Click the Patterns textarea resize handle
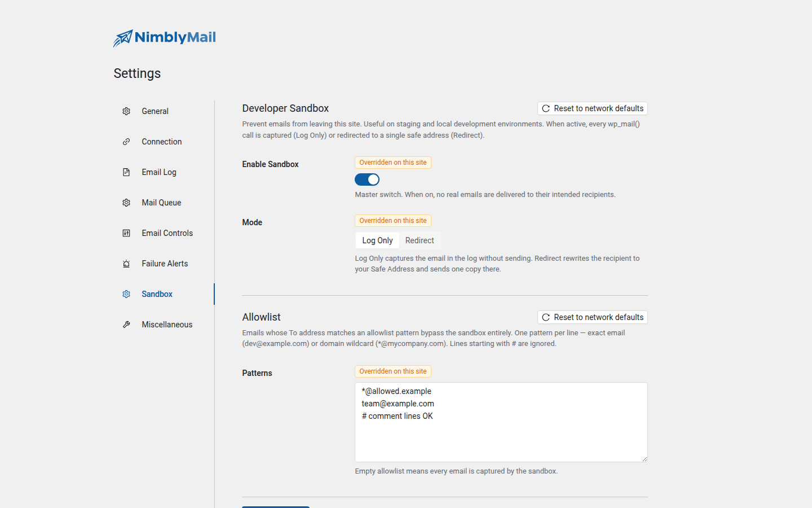The width and height of the screenshot is (812, 508). pos(644,458)
